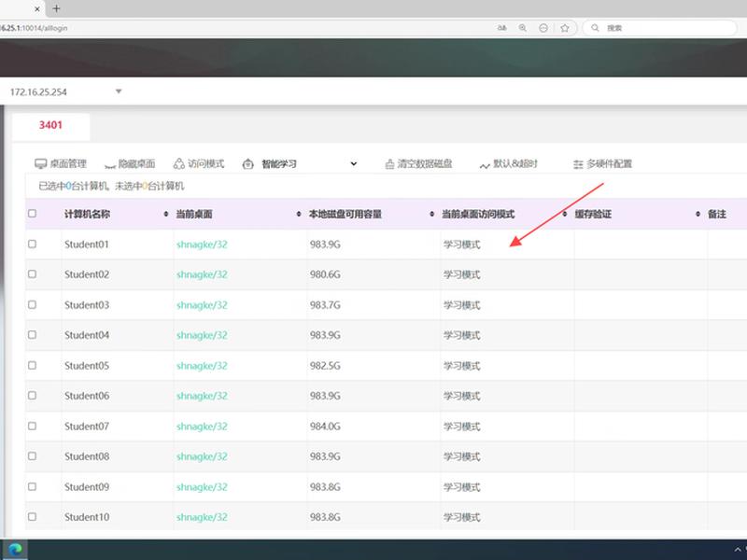747x560 pixels.
Task: Check the Student07 row checkbox
Action: click(32, 426)
